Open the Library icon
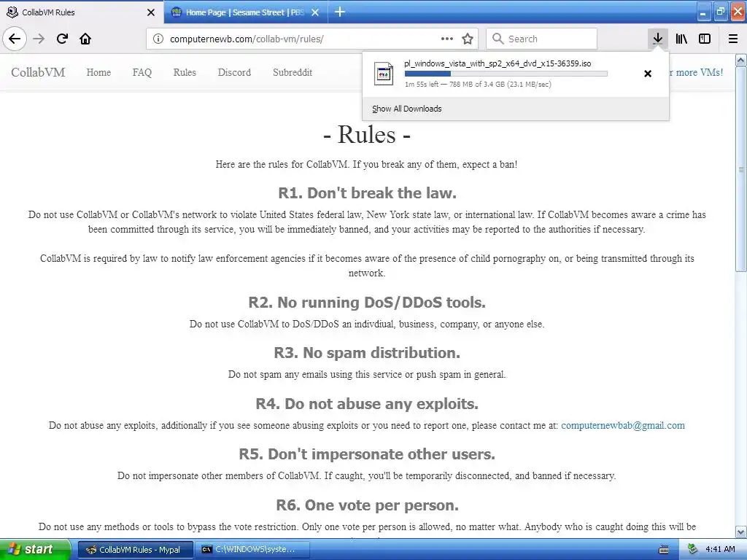The width and height of the screenshot is (747, 560). pos(681,39)
